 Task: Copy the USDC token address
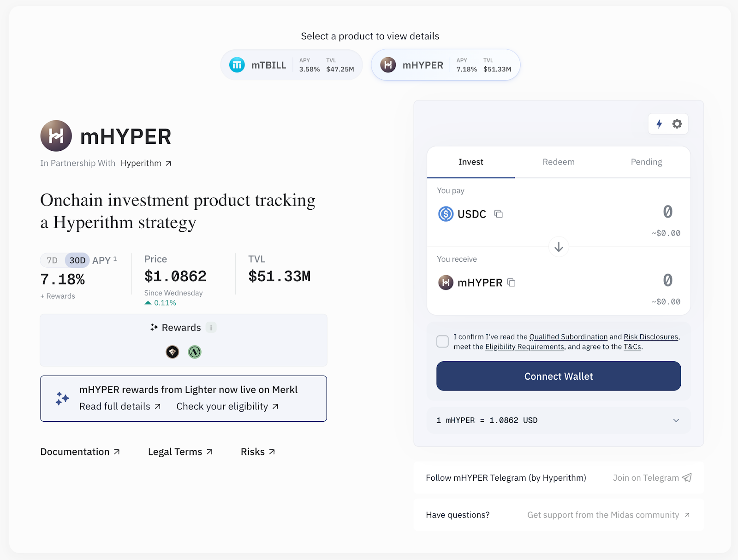coord(499,214)
